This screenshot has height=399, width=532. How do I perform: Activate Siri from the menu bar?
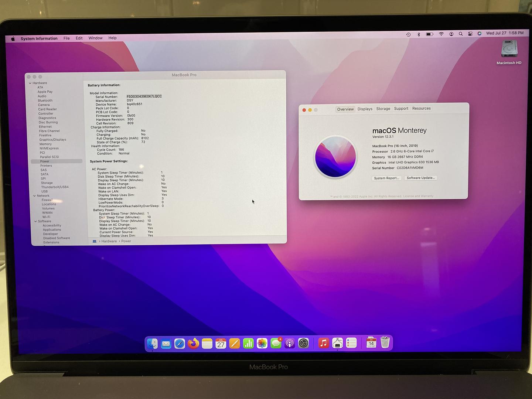coord(480,33)
